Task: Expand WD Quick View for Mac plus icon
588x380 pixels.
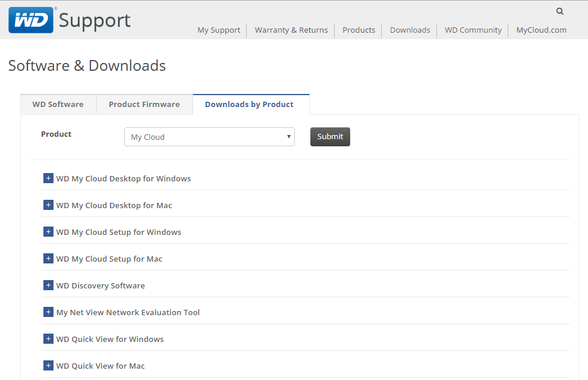Action: pos(48,365)
